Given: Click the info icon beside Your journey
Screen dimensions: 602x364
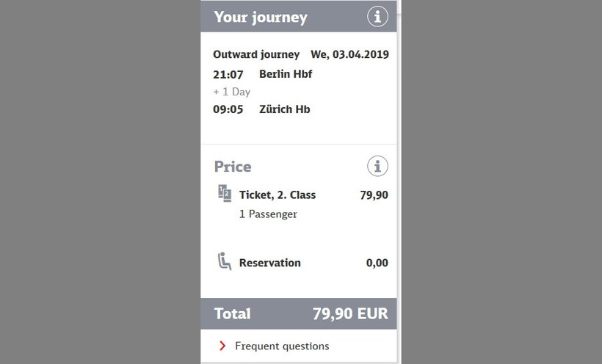Looking at the screenshot, I should (x=377, y=17).
